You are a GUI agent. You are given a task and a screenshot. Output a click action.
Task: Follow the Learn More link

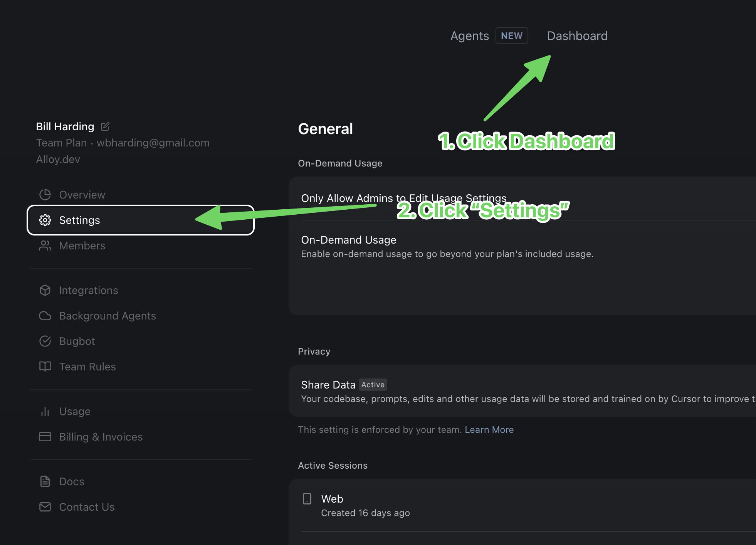coord(489,430)
